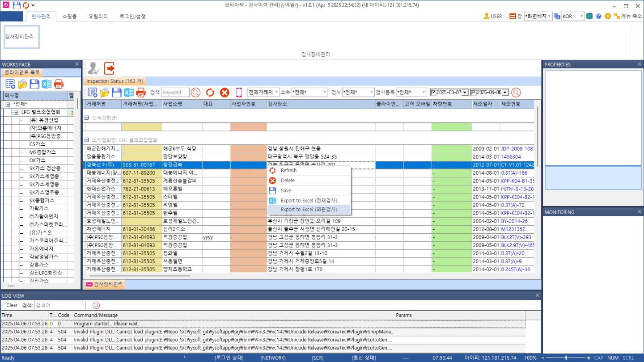The width and height of the screenshot is (644, 362).
Task: Click the Clear button in Log View
Action: pos(12,305)
